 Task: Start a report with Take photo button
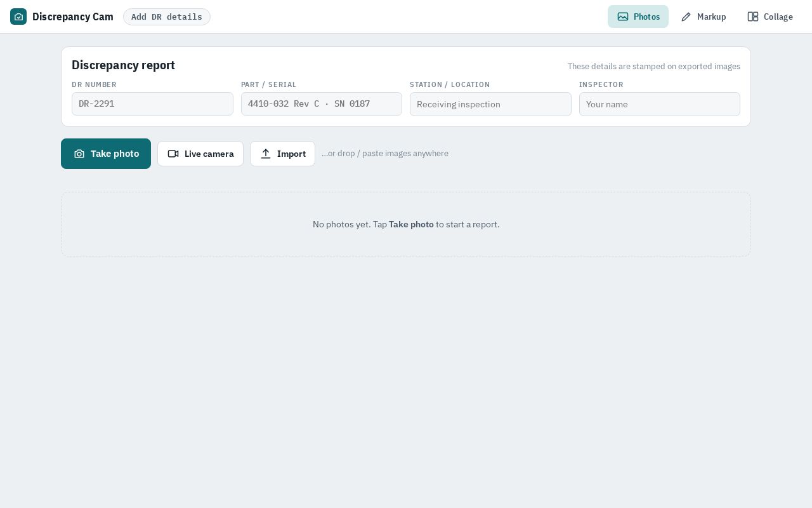(x=106, y=154)
